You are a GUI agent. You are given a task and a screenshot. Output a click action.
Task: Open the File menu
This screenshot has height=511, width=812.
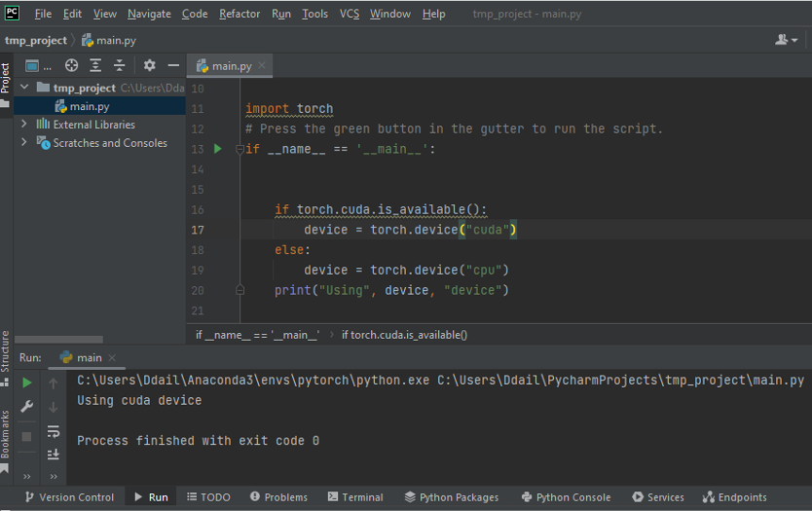point(43,14)
